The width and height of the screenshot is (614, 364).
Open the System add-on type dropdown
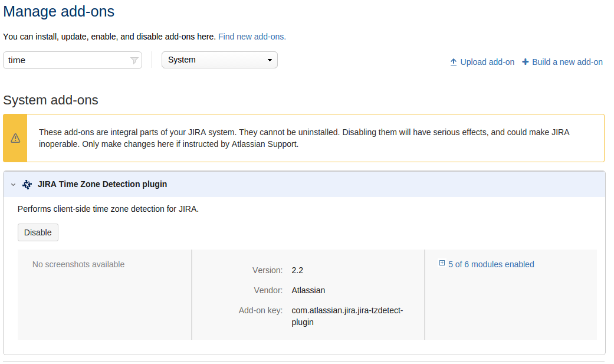pyautogui.click(x=219, y=60)
